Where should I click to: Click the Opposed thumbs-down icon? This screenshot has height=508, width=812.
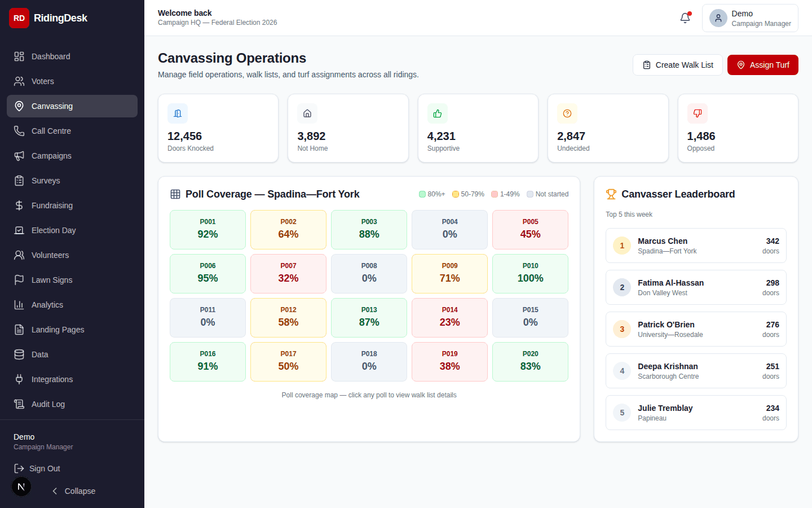tap(697, 113)
